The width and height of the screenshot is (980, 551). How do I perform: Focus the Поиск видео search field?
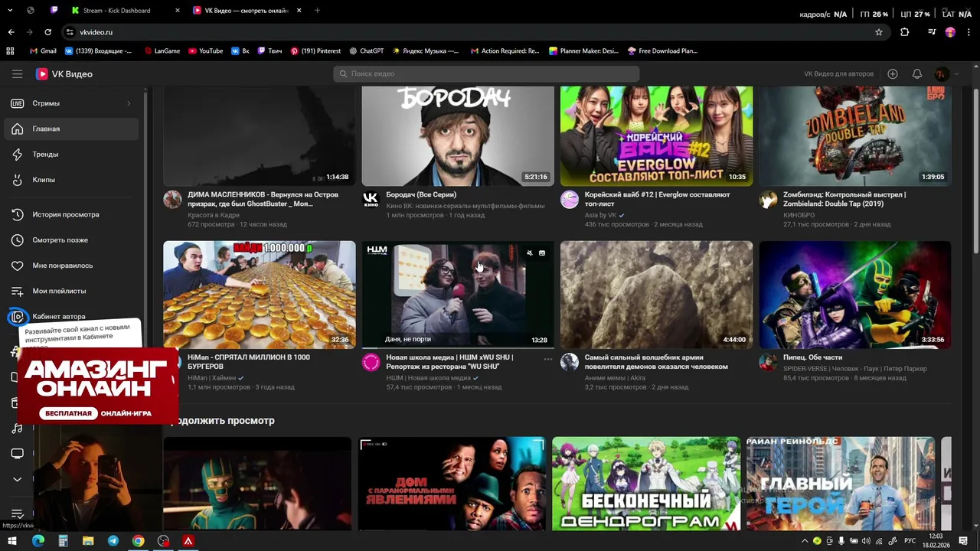coord(486,73)
